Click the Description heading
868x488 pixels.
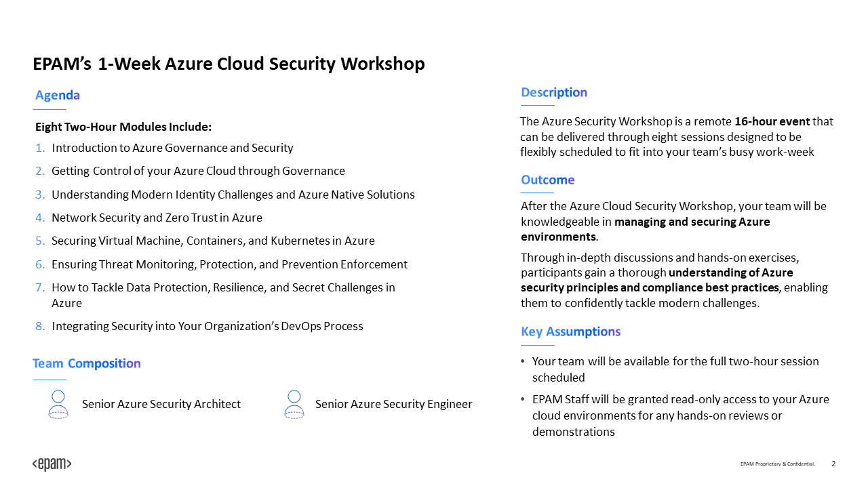pyautogui.click(x=554, y=92)
